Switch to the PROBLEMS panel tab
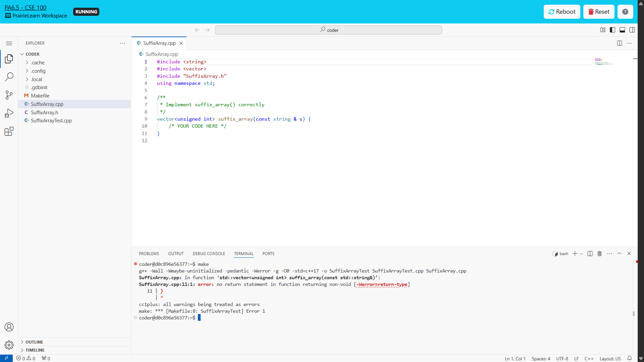This screenshot has width=644, height=362. pos(149,254)
